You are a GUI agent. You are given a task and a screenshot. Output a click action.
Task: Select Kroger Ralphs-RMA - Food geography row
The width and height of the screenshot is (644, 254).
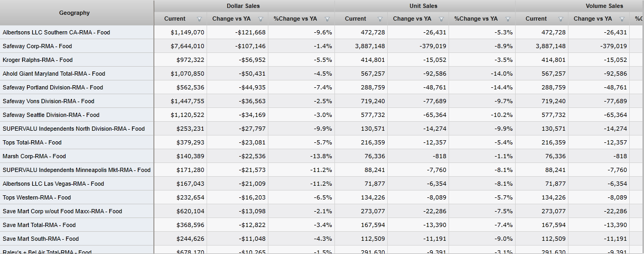click(38, 60)
